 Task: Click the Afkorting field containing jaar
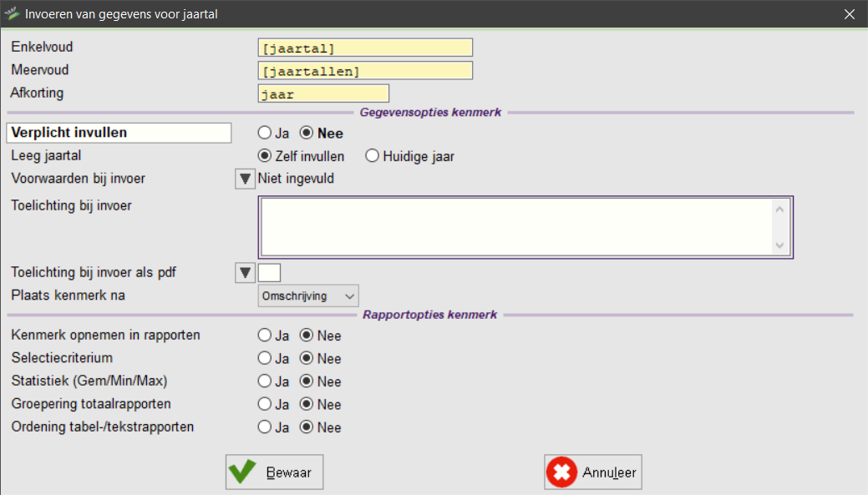point(323,94)
